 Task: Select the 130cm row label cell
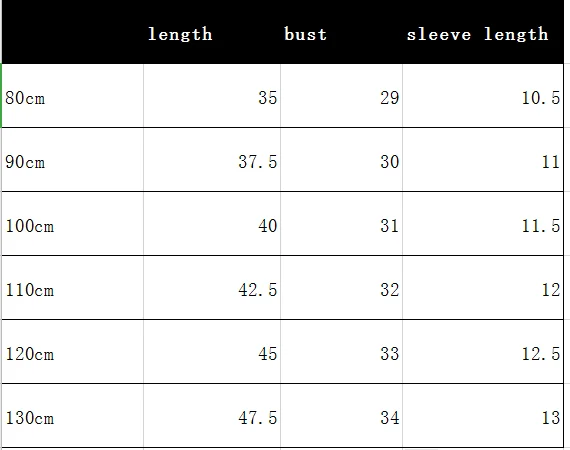pos(73,416)
